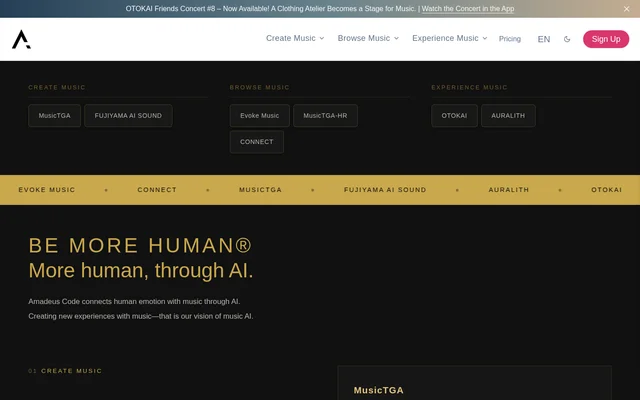640x400 pixels.
Task: Select OTOKAI in the gold ticker
Action: [x=607, y=190]
